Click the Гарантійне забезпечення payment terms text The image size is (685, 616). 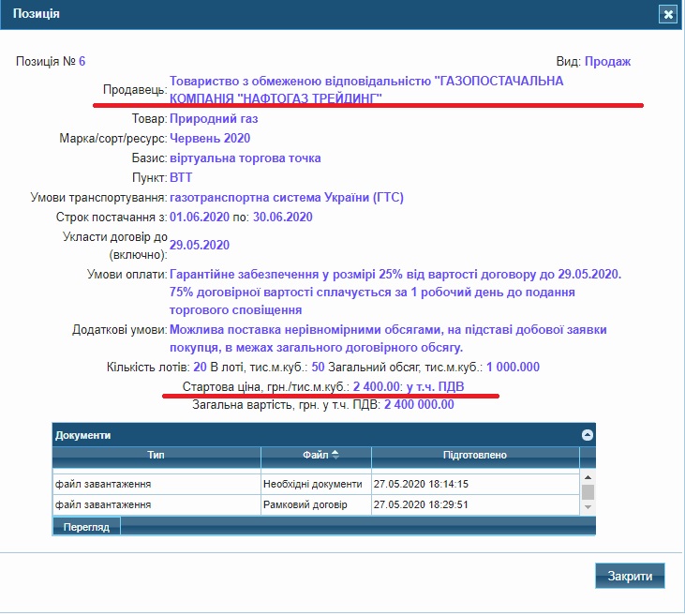pos(395,292)
